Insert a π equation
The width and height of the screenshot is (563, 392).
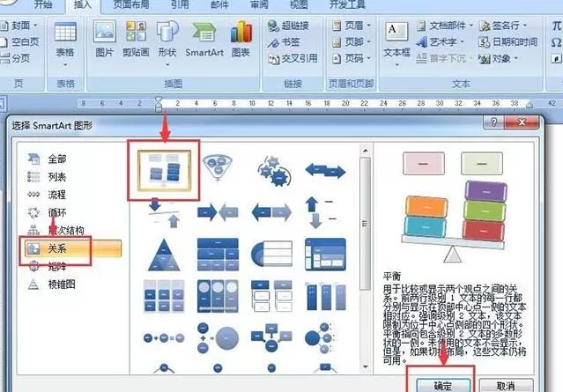coord(557,26)
